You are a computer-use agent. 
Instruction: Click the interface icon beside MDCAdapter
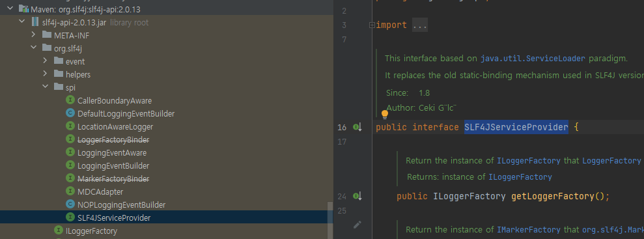tap(70, 191)
